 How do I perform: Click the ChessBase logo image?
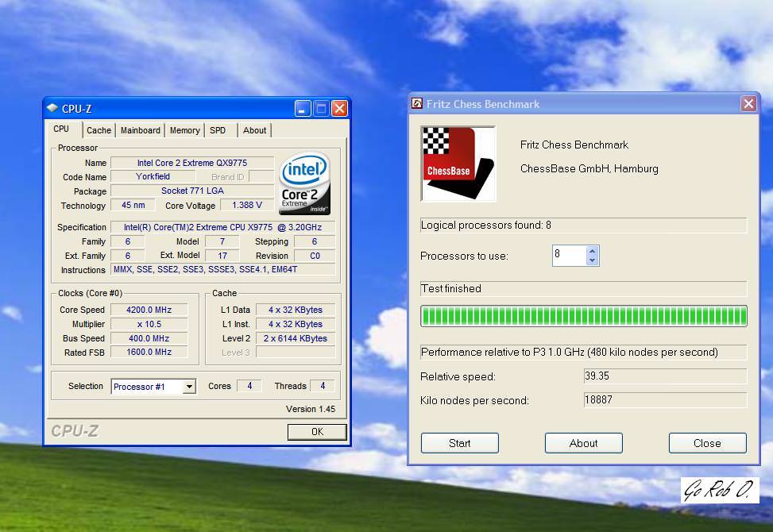pyautogui.click(x=458, y=164)
